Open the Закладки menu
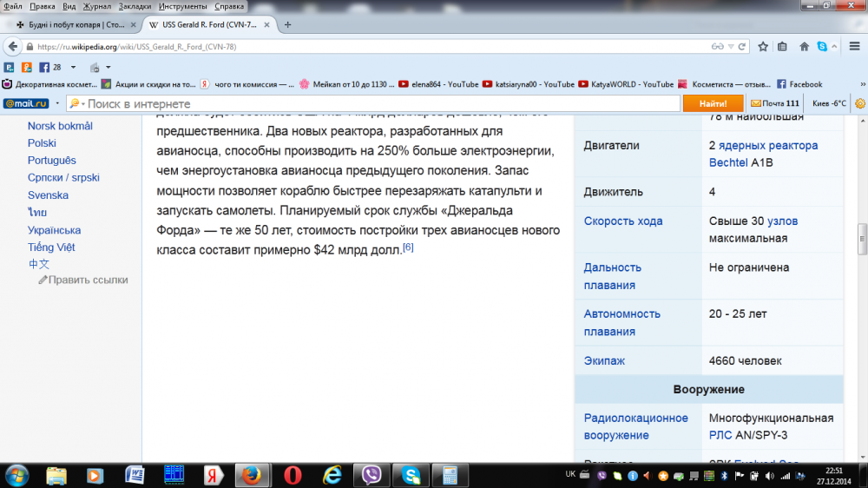 point(135,6)
